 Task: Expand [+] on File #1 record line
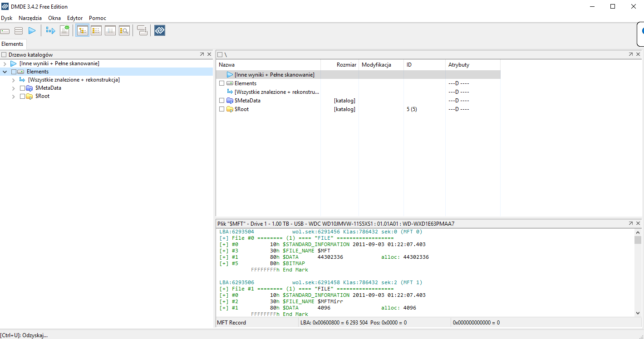pyautogui.click(x=224, y=289)
